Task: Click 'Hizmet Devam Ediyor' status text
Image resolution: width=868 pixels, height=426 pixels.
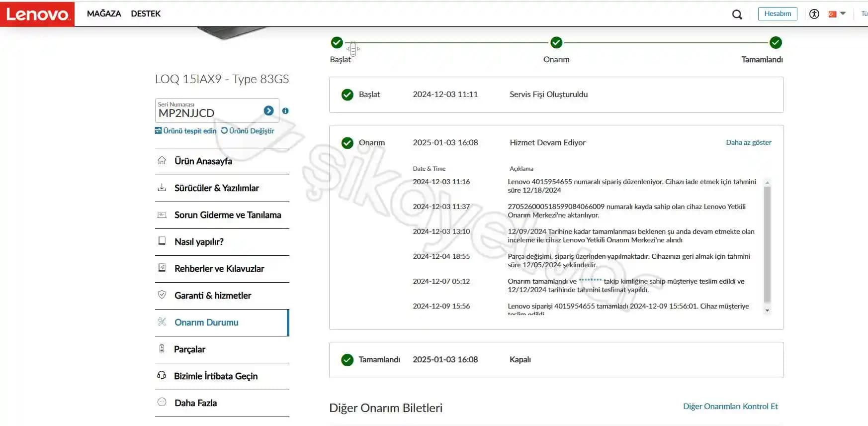Action: [x=547, y=143]
